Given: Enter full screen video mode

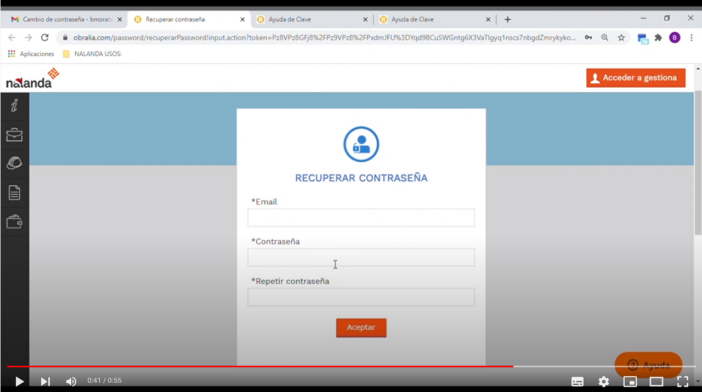Looking at the screenshot, I should coord(683,381).
